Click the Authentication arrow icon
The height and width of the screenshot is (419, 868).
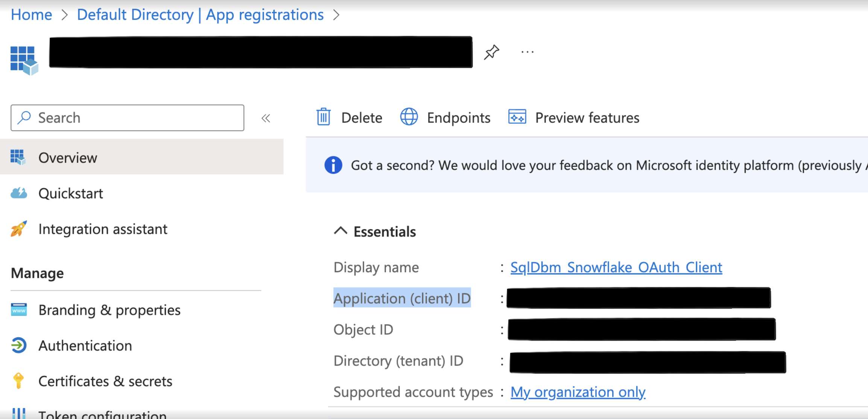click(18, 345)
